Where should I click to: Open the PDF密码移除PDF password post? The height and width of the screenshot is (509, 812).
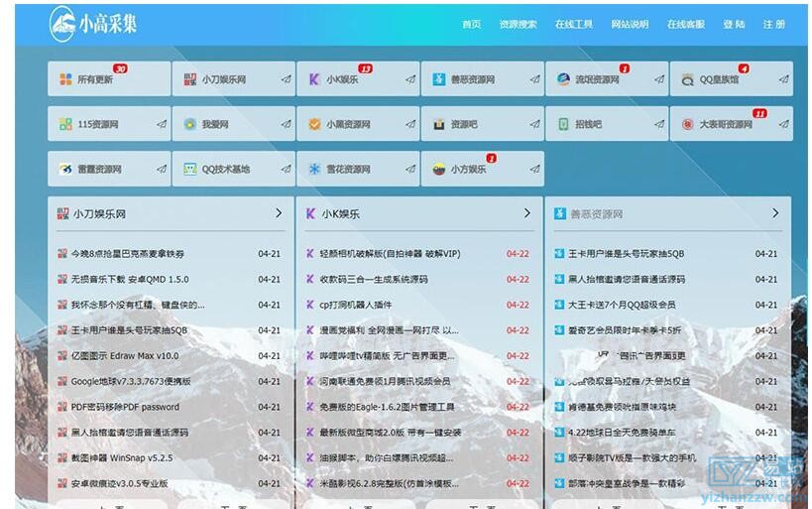pos(125,407)
